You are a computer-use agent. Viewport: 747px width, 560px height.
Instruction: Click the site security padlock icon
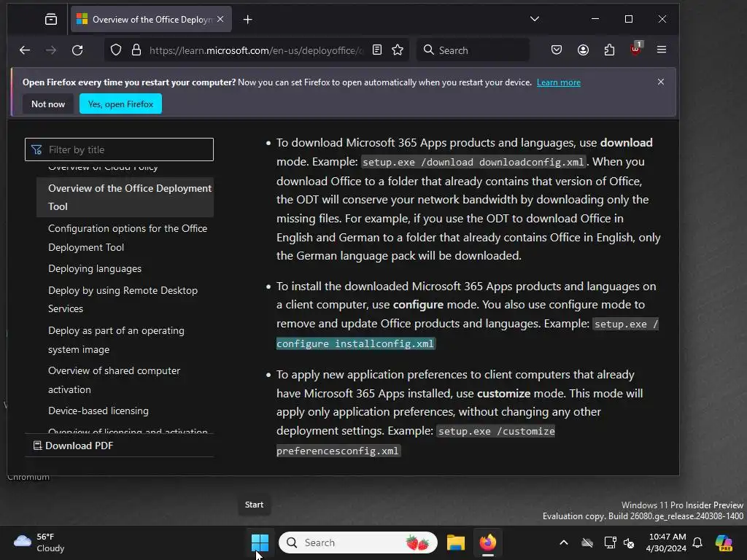point(136,50)
